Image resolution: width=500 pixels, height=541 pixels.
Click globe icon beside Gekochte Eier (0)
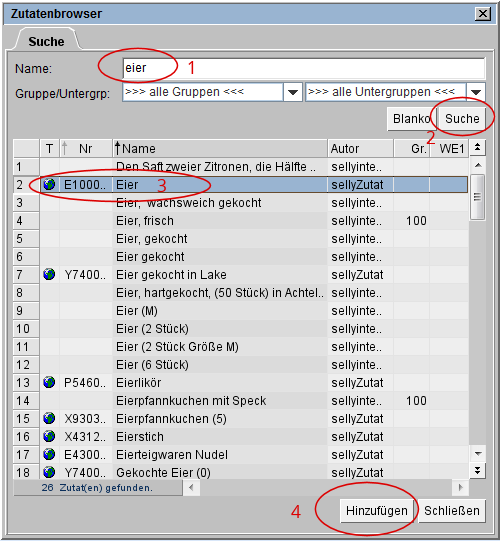pos(49,472)
